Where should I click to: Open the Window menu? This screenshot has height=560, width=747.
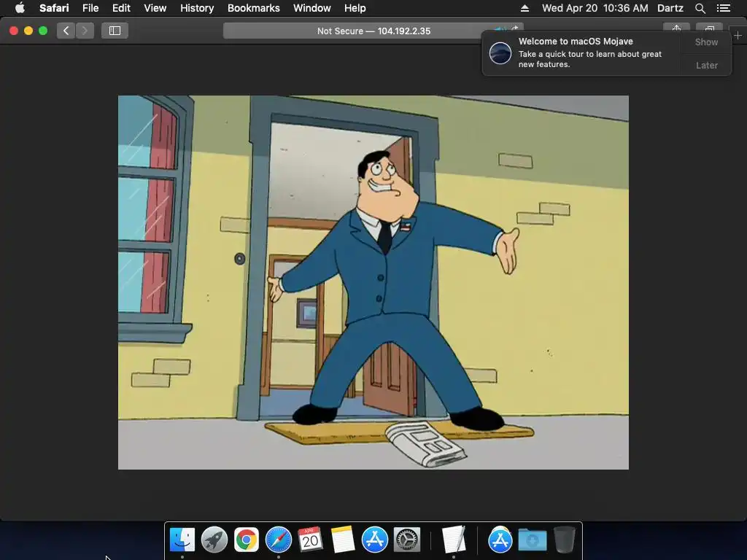point(312,8)
